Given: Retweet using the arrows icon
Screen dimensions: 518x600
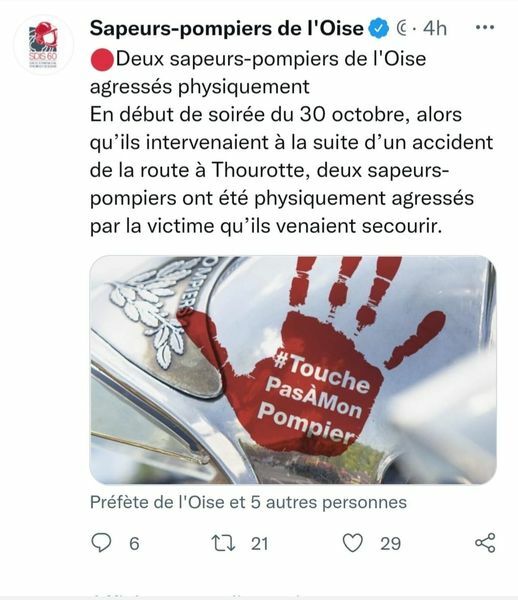Looking at the screenshot, I should tap(223, 543).
